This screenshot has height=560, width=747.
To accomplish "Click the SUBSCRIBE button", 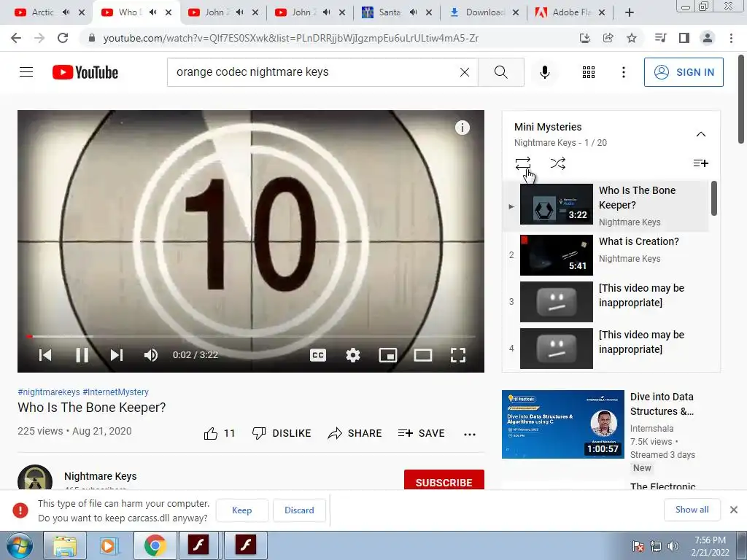I will tap(444, 480).
